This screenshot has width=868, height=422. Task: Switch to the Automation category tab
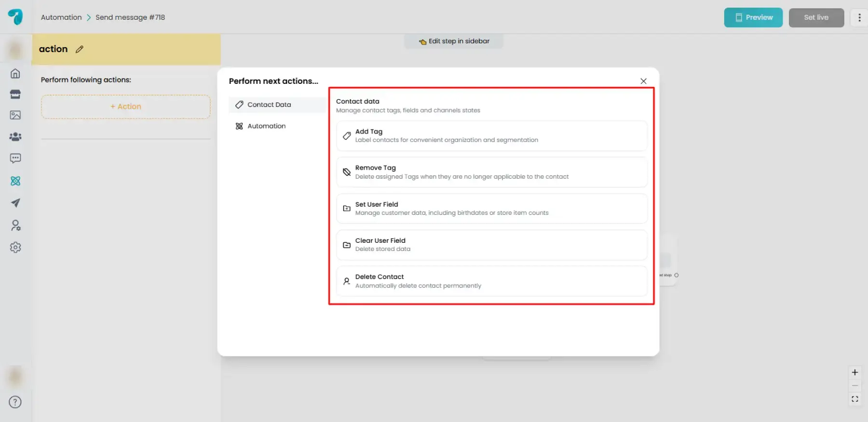coord(266,126)
